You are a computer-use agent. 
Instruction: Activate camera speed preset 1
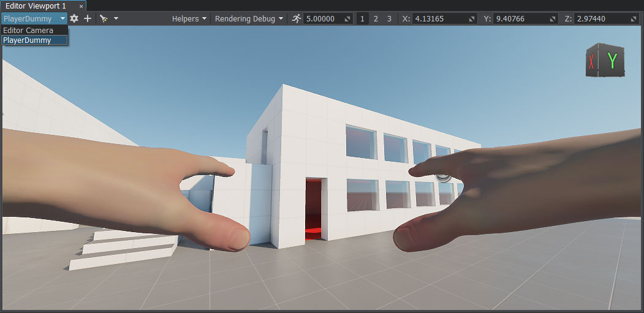click(362, 19)
